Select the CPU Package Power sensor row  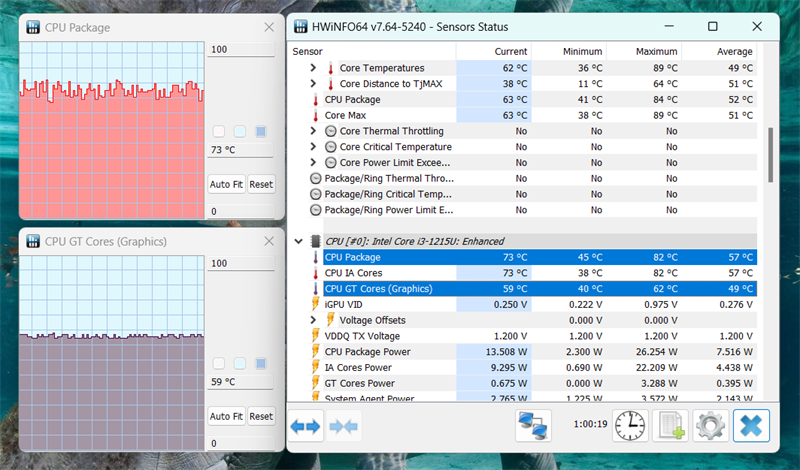[x=366, y=352]
